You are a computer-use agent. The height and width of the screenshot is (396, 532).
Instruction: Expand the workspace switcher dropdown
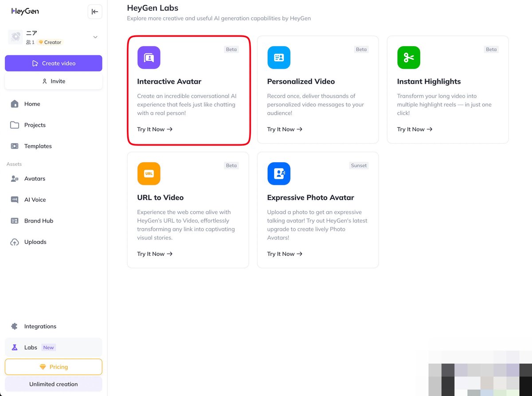(x=95, y=37)
